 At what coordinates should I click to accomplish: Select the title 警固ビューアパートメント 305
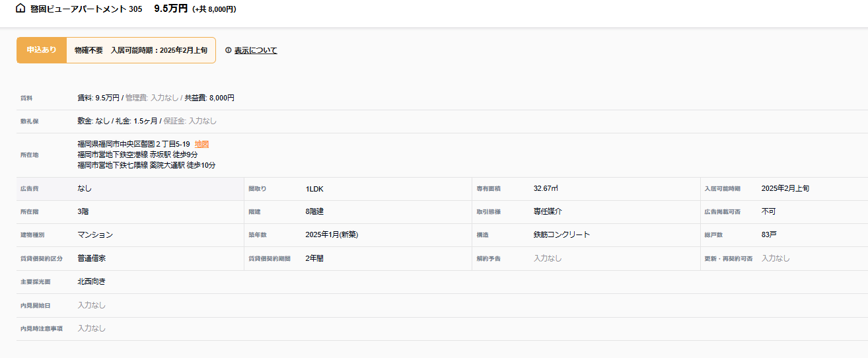pyautogui.click(x=86, y=9)
